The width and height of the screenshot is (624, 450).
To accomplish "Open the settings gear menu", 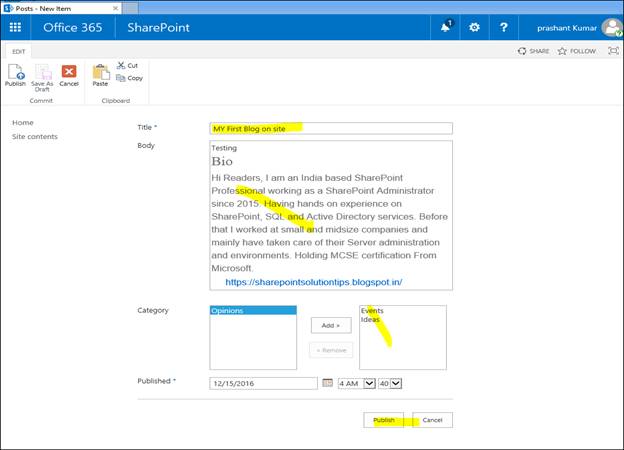I will pos(474,27).
